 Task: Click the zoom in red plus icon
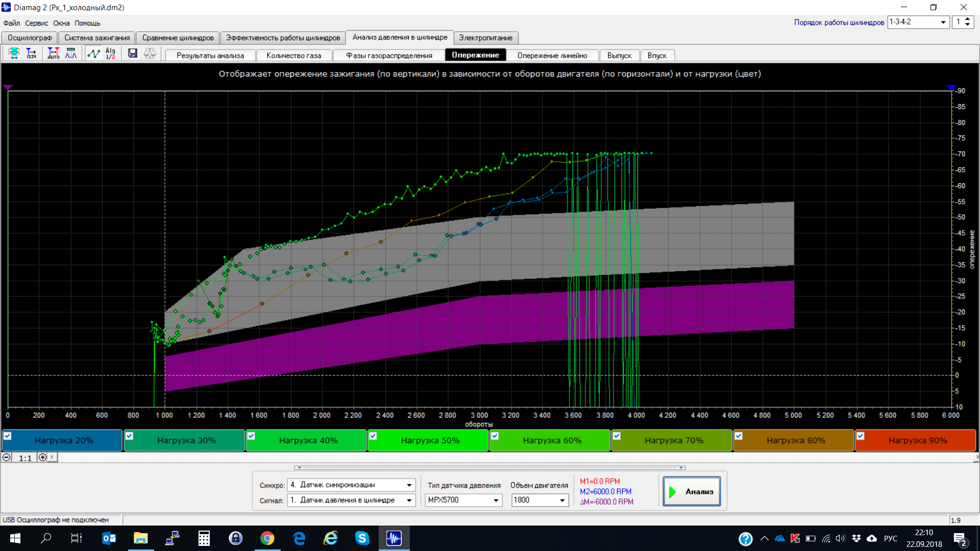tap(43, 457)
